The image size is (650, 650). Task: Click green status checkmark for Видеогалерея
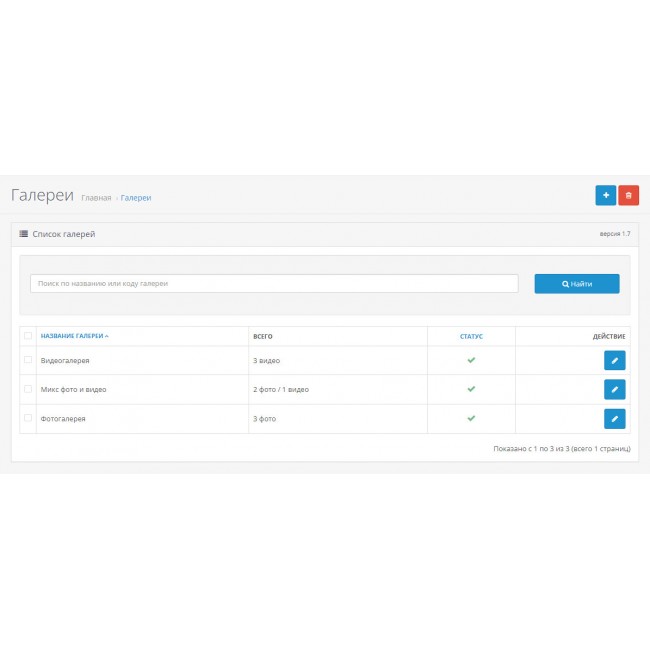pyautogui.click(x=471, y=360)
